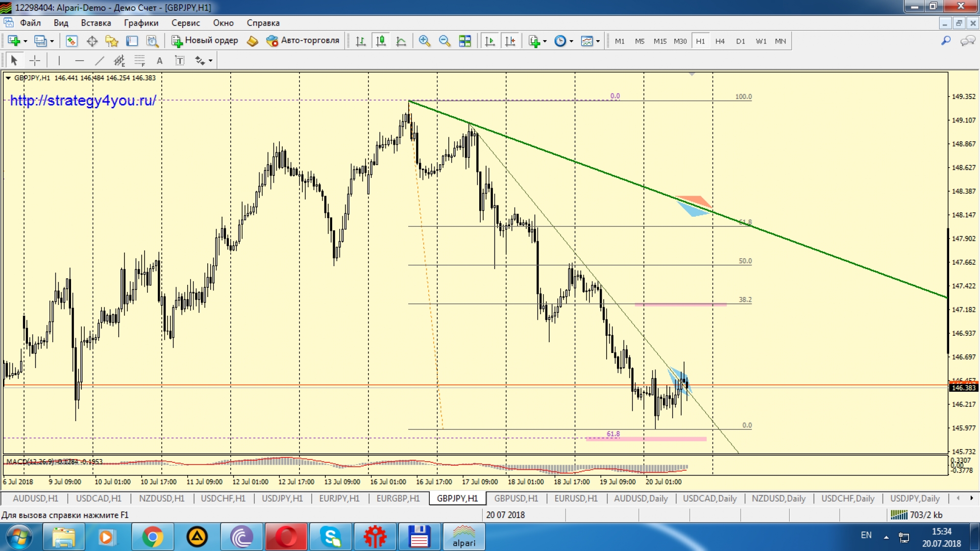Click the Новый ордер button

click(205, 41)
